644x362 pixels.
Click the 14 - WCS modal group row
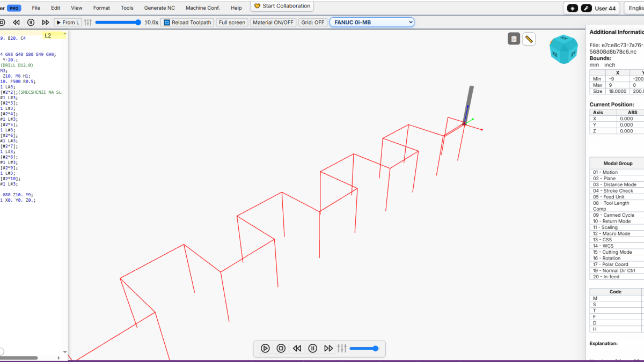(617, 246)
